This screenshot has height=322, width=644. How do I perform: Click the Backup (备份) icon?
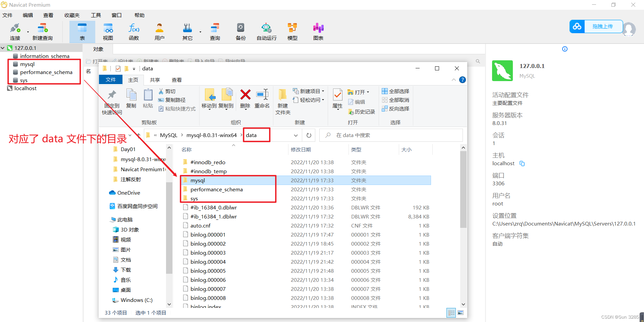point(241,32)
